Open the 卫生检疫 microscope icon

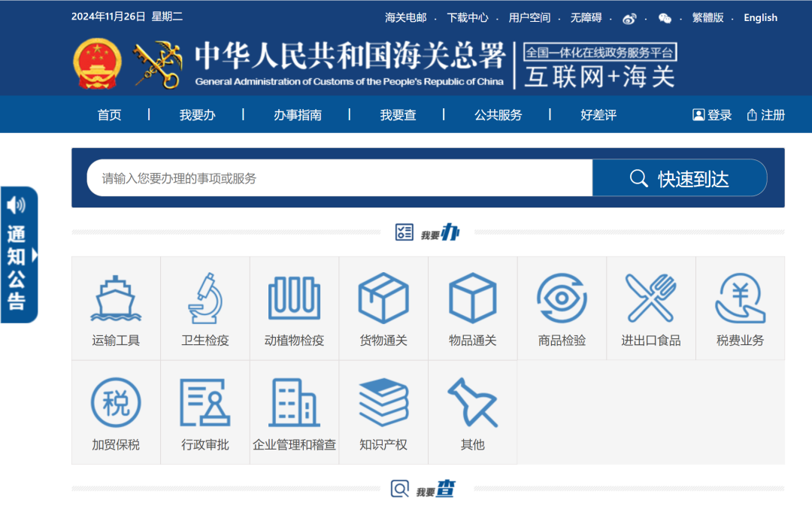[205, 298]
